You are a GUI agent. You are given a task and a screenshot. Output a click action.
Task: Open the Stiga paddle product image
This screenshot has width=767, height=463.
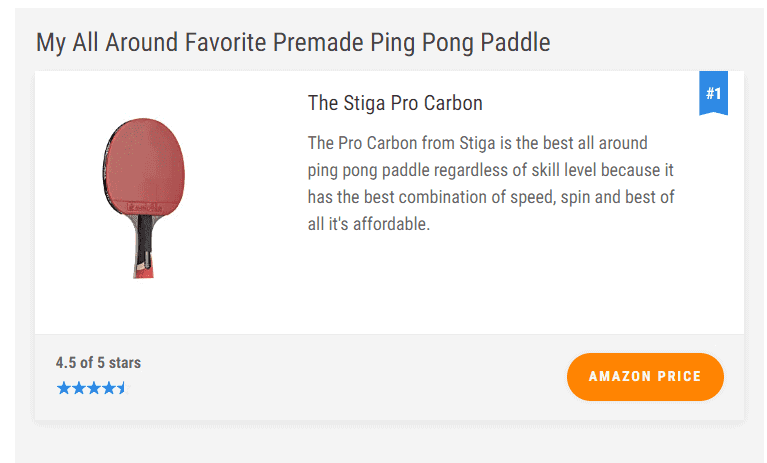click(144, 198)
